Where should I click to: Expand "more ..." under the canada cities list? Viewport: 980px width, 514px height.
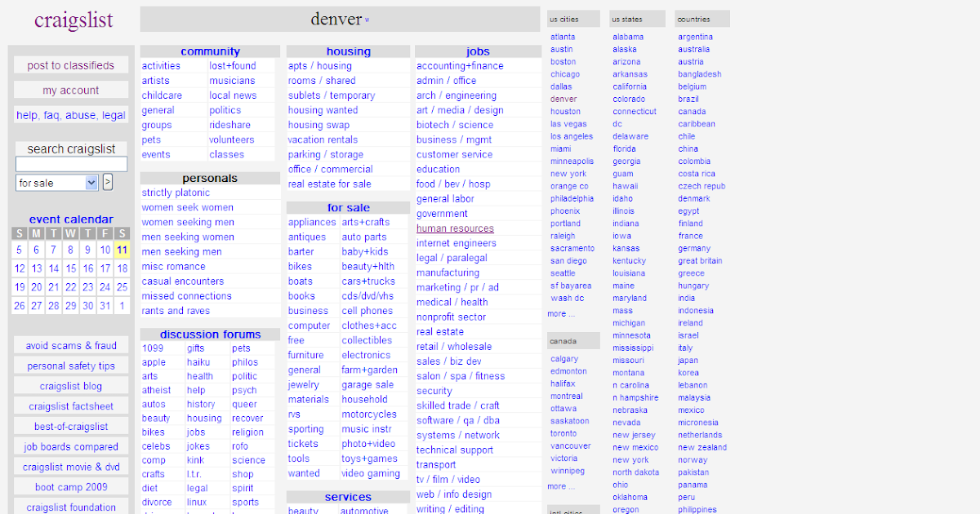[x=559, y=485]
